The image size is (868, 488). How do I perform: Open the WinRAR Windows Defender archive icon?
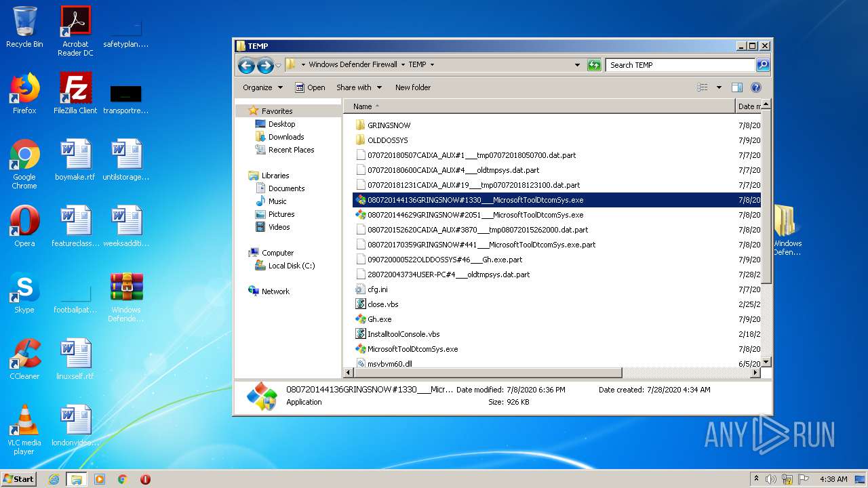point(126,297)
